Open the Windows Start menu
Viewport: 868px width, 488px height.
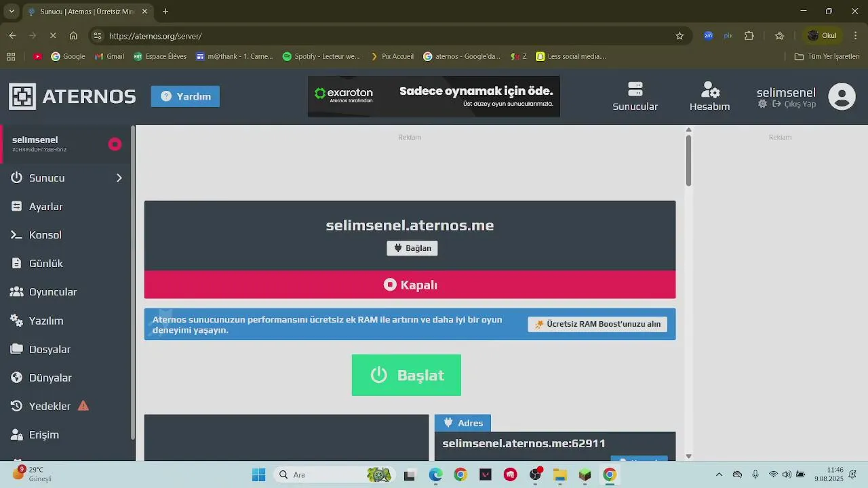click(x=258, y=474)
